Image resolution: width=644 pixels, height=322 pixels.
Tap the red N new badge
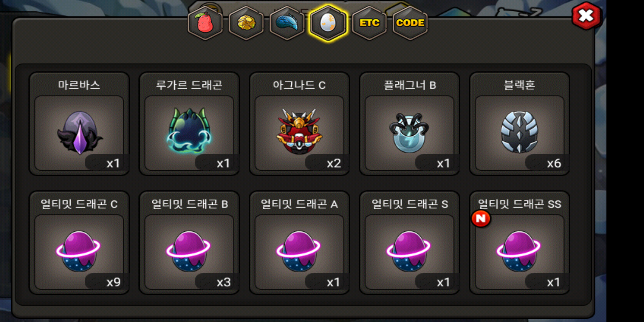pos(481,219)
